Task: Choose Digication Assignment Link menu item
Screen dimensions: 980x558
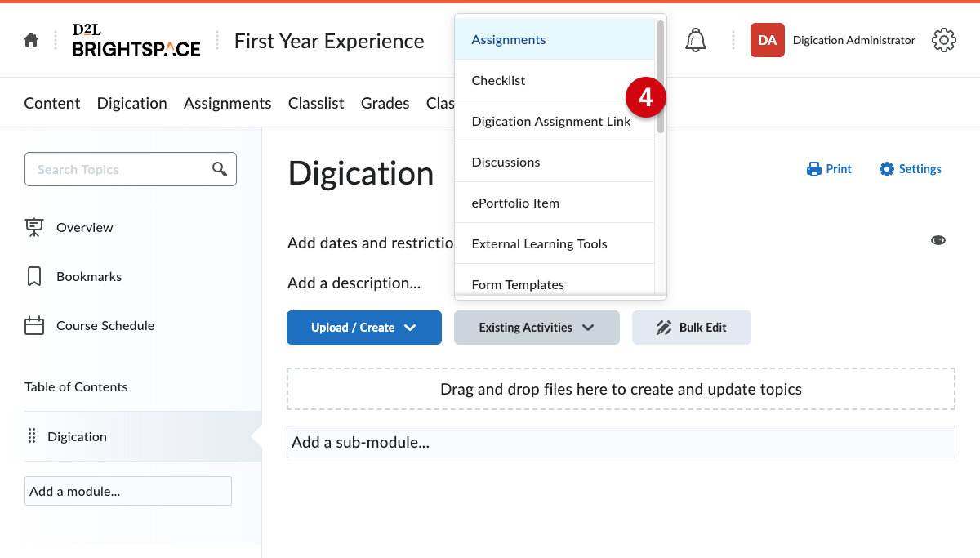Action: tap(555, 121)
